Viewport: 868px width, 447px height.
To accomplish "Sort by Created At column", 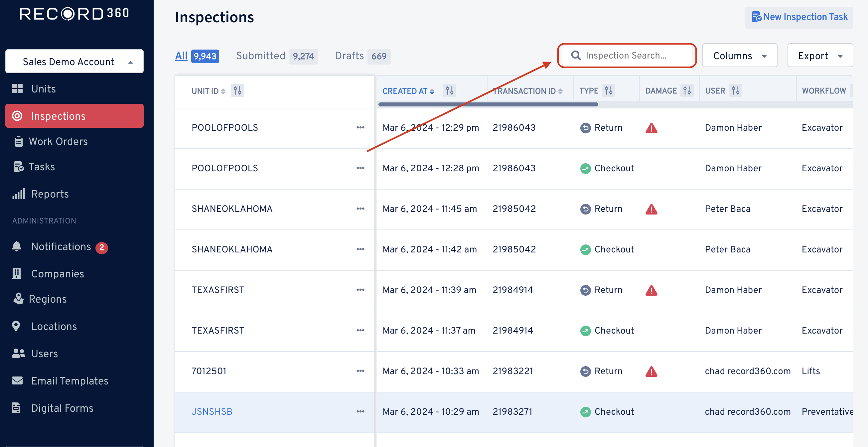I will (408, 91).
